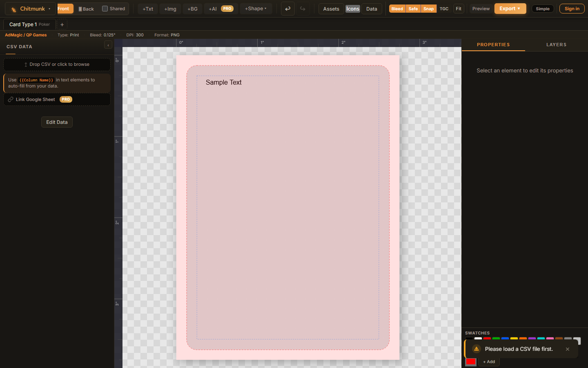Click the Chitmunk squirrel logo icon
Viewport: 588px width, 368px height.
pos(13,9)
